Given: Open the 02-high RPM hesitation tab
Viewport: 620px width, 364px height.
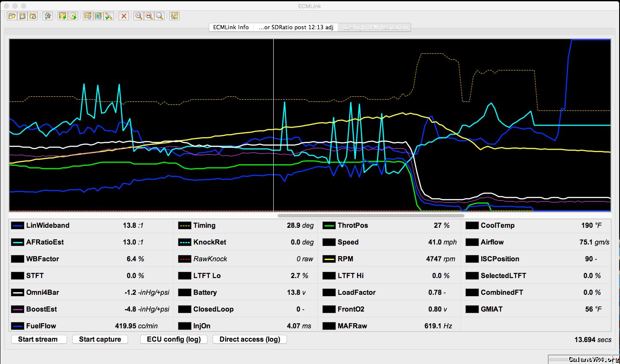Looking at the screenshot, I should click(x=375, y=27).
